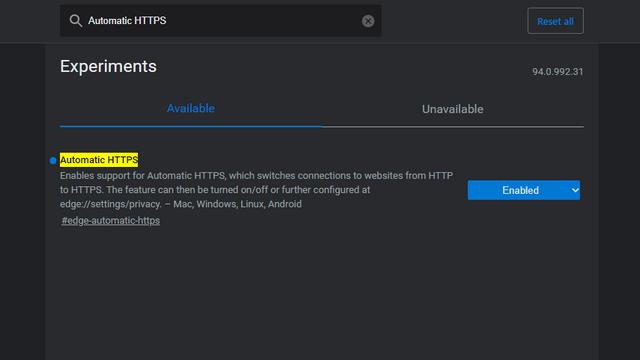Click the Automatic HTTPS flag description text
This screenshot has width=640, height=360.
(256, 190)
